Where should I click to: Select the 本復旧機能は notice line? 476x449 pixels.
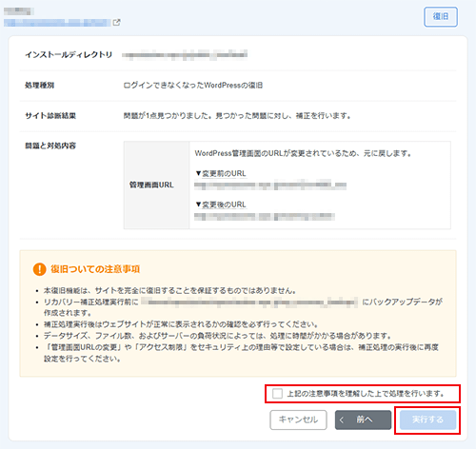click(x=170, y=290)
